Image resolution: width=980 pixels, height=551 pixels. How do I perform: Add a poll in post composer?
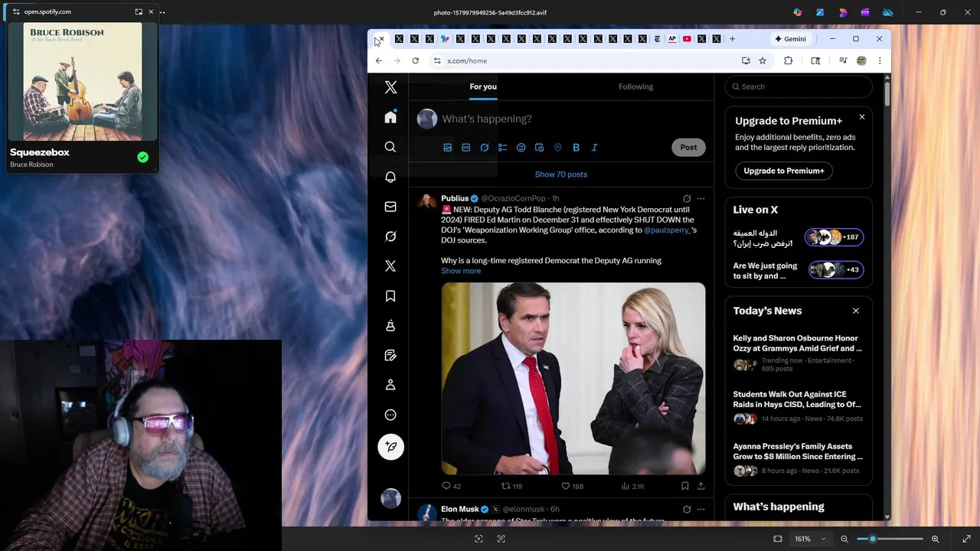pyautogui.click(x=503, y=148)
